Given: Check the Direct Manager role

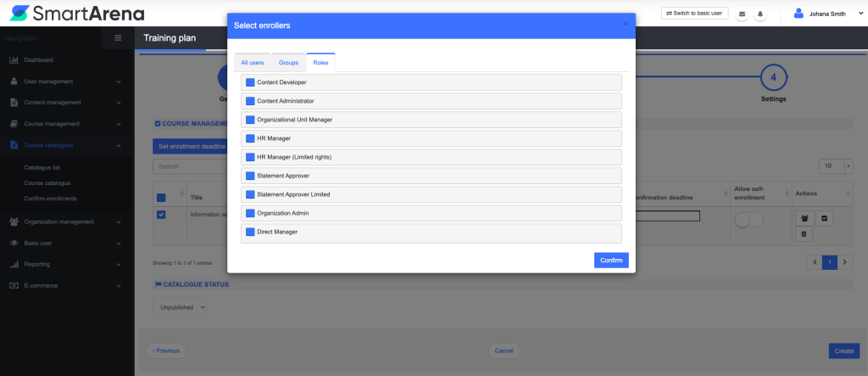Looking at the screenshot, I should tap(250, 232).
